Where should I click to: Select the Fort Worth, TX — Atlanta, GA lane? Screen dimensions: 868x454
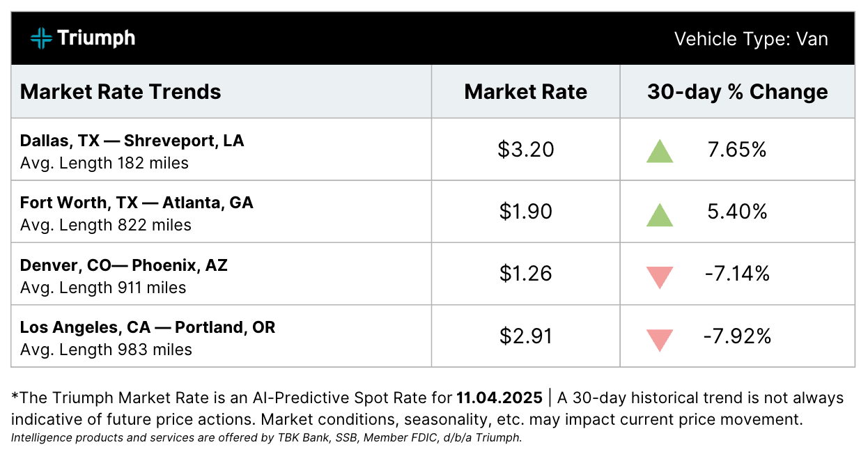137,203
